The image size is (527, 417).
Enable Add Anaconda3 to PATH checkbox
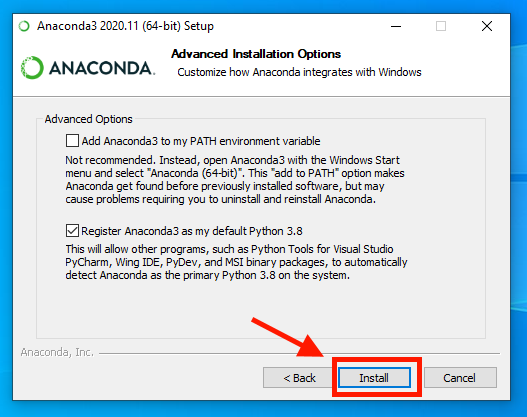(x=72, y=141)
